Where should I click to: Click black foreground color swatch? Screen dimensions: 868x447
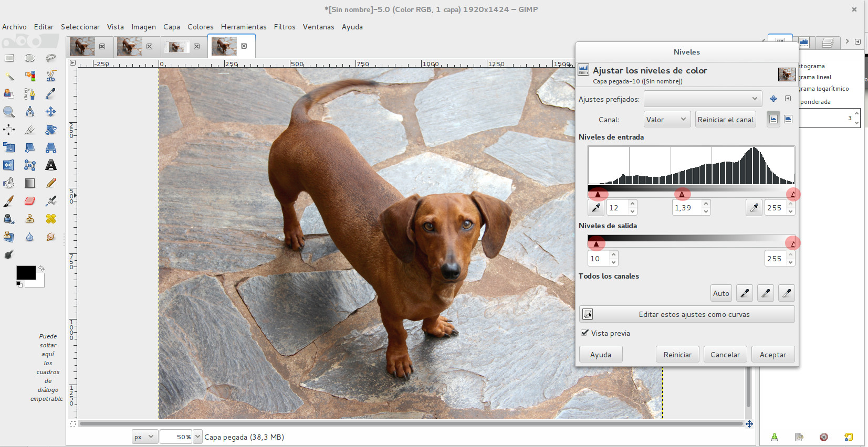[26, 272]
